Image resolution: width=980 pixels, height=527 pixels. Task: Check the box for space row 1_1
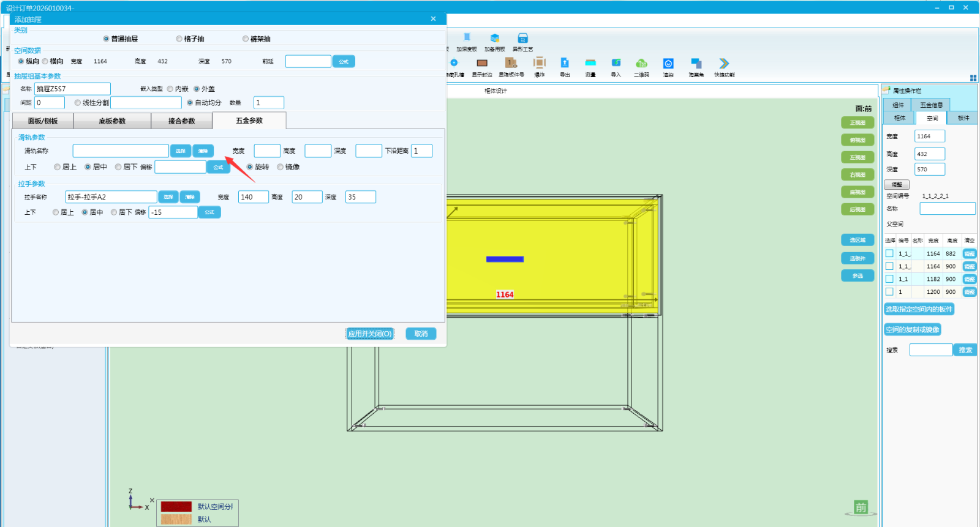889,279
